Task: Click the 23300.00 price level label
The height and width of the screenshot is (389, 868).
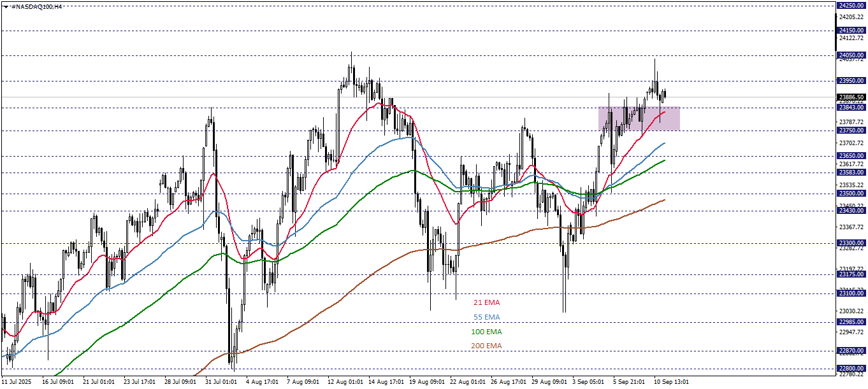Action: [851, 243]
